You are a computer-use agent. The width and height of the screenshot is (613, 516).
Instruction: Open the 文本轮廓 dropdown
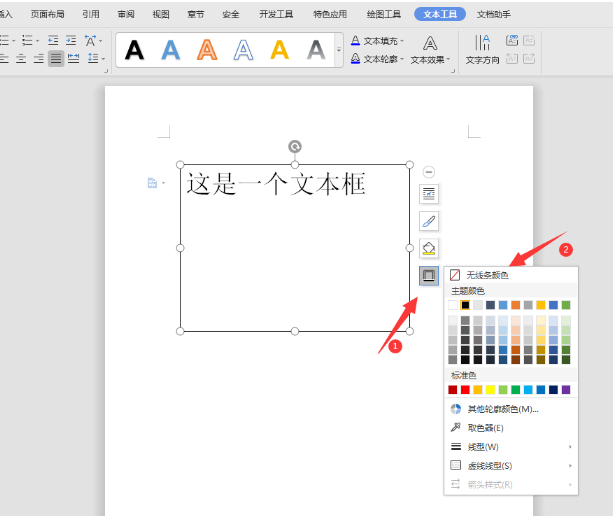(x=377, y=59)
